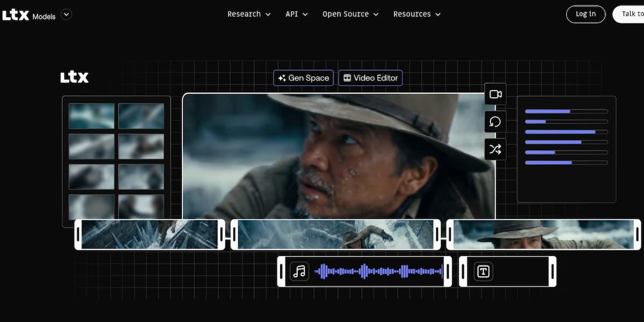
Task: Grab left trim handle of hat man clip
Action: click(450, 235)
